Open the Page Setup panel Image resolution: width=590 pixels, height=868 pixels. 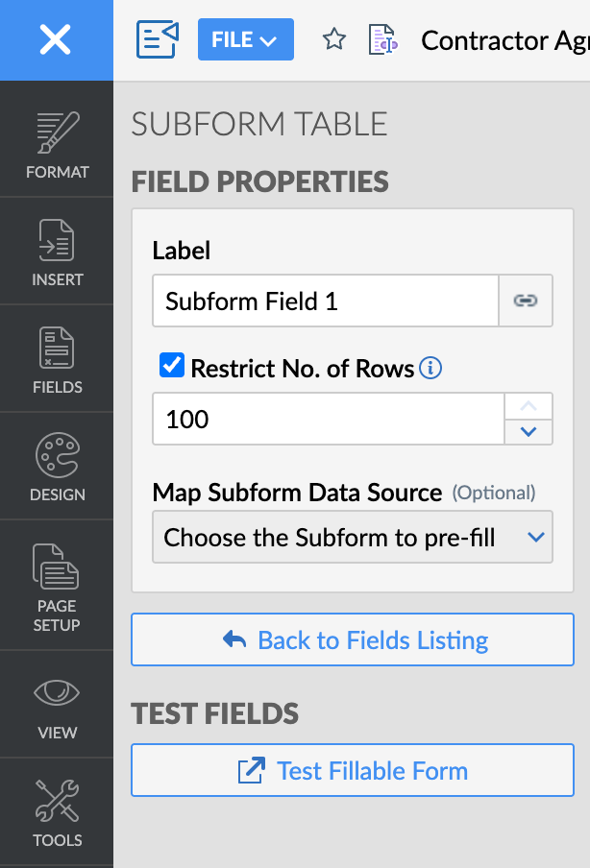pos(57,586)
